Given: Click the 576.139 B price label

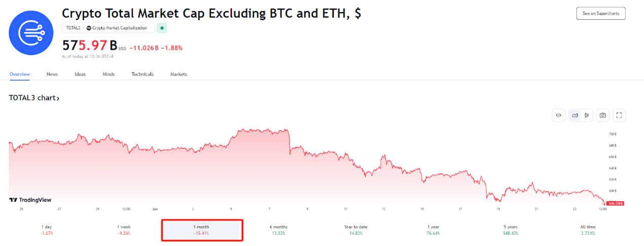Looking at the screenshot, I should tap(614, 203).
